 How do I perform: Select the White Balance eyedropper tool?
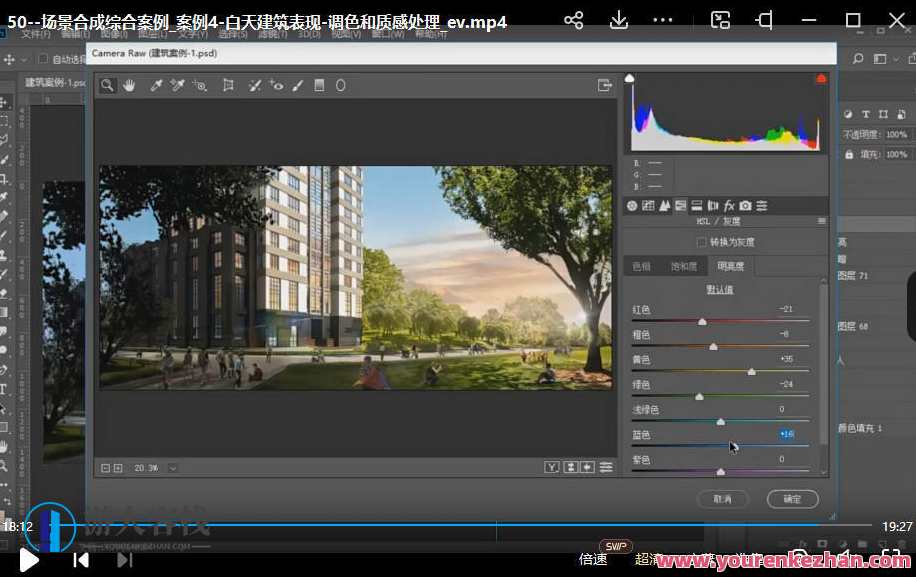pos(156,85)
